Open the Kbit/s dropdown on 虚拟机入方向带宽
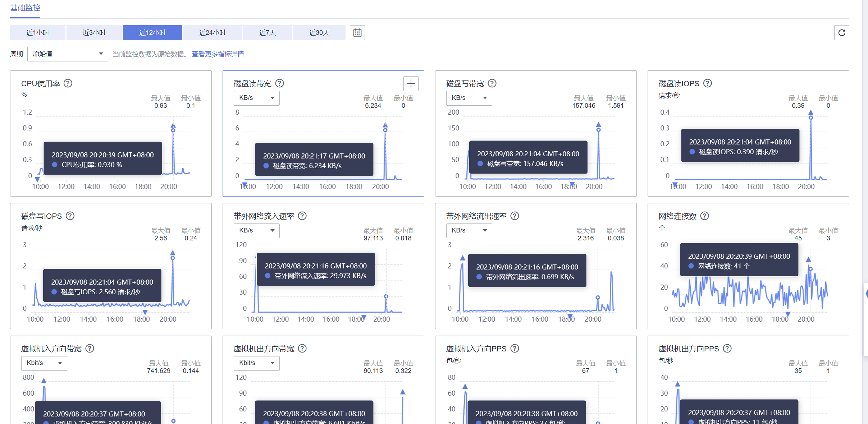The image size is (868, 424). (x=44, y=363)
